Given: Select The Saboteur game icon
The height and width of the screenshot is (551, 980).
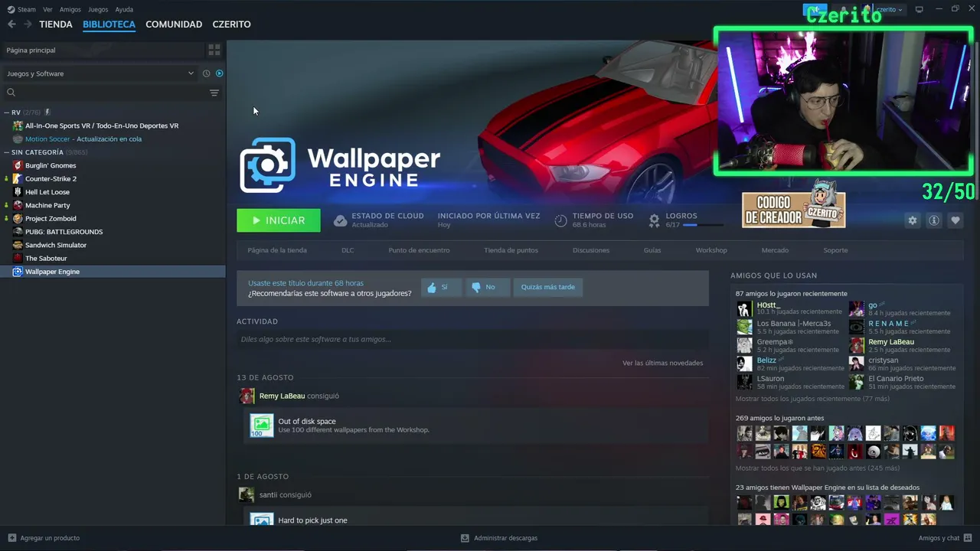Looking at the screenshot, I should click(x=18, y=258).
